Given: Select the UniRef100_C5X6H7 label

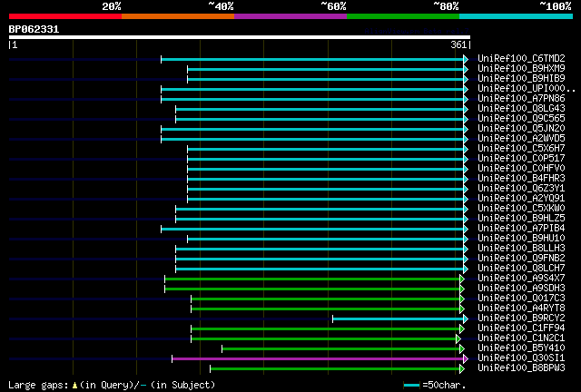Looking at the screenshot, I should [521, 149].
